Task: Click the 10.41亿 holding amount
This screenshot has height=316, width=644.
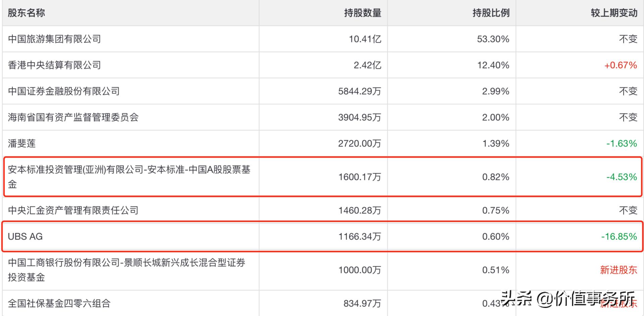Action: (365, 39)
